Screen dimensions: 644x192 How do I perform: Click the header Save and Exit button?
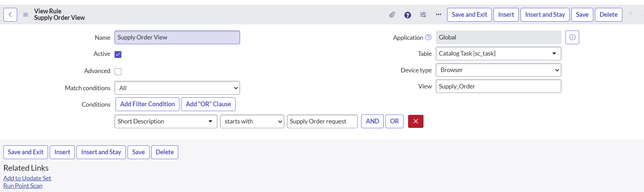pyautogui.click(x=469, y=15)
